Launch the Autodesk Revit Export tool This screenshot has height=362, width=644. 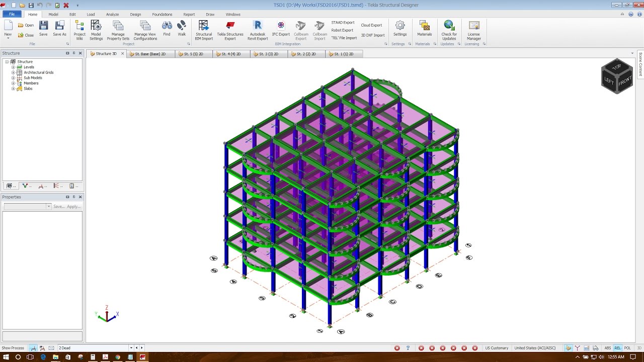pyautogui.click(x=257, y=29)
